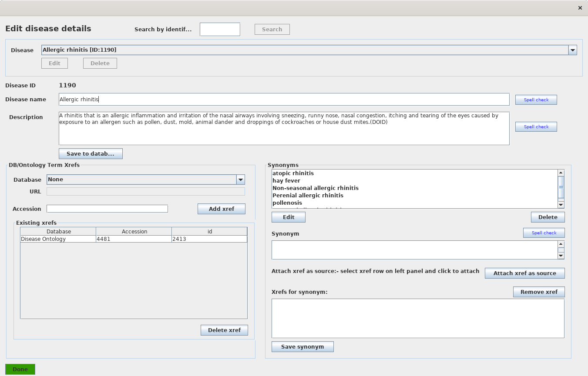This screenshot has width=588, height=376.
Task: Select the Database column header
Action: (58, 232)
